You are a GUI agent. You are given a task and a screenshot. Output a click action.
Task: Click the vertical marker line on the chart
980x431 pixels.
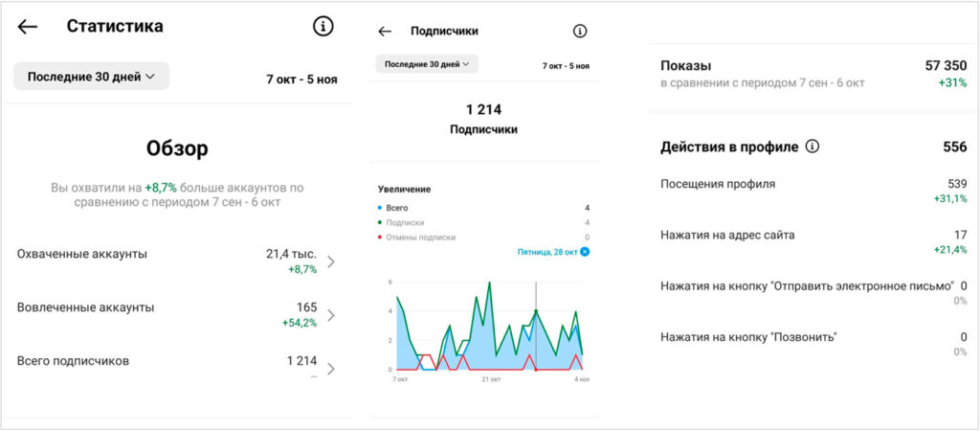[536, 326]
